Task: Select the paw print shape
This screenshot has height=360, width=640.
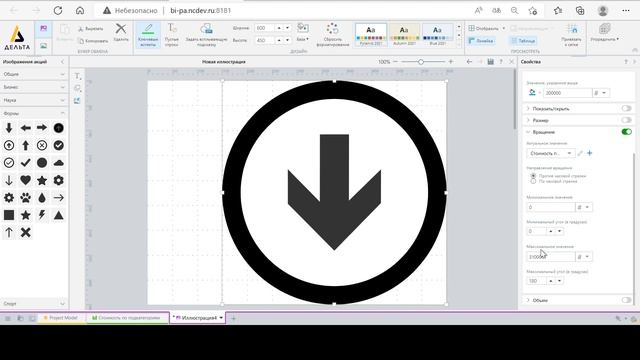Action: tap(25, 198)
